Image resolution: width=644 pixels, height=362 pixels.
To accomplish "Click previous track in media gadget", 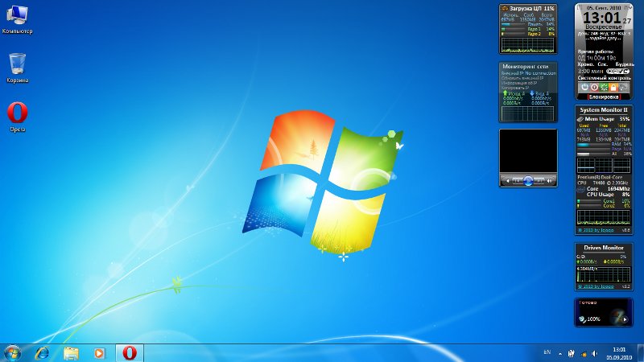I will [x=517, y=180].
